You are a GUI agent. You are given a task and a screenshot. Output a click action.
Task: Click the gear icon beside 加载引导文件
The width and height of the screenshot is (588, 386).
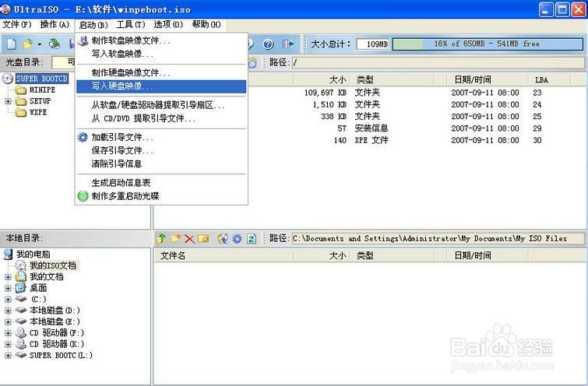point(83,137)
